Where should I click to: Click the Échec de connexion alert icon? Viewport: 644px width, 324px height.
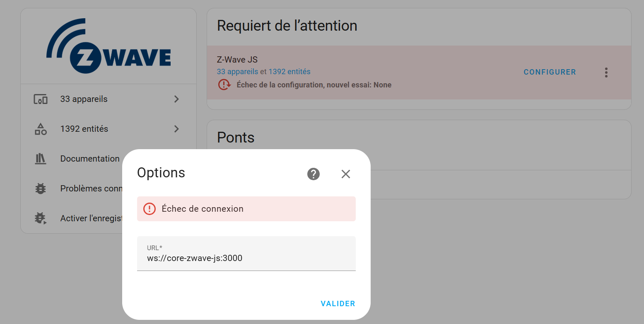tap(150, 209)
